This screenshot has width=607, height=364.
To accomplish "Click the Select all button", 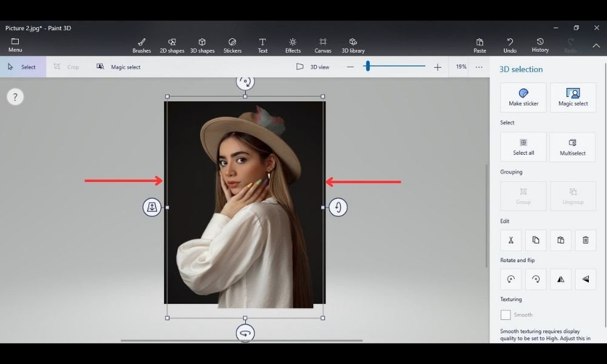I will [523, 147].
